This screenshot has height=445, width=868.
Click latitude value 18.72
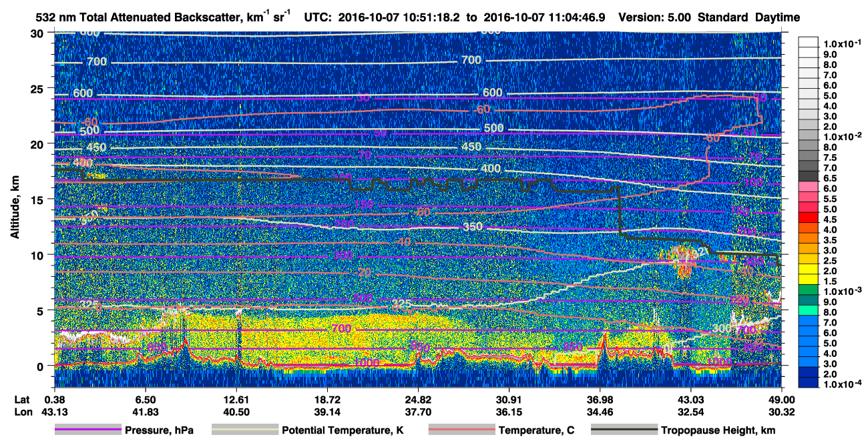327,400
